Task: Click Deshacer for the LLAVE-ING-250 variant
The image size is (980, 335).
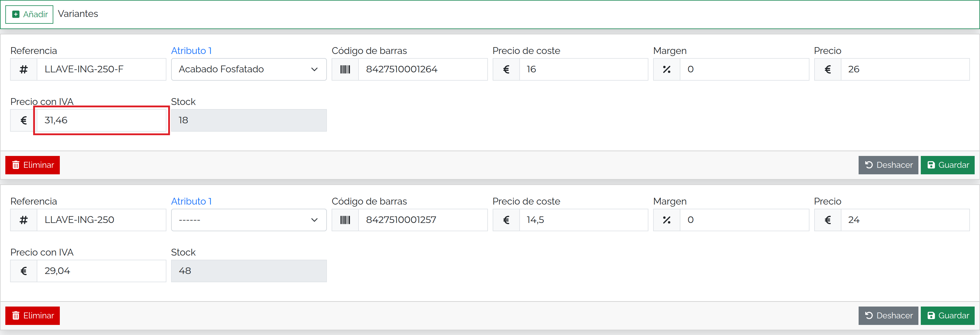Action: click(x=888, y=315)
